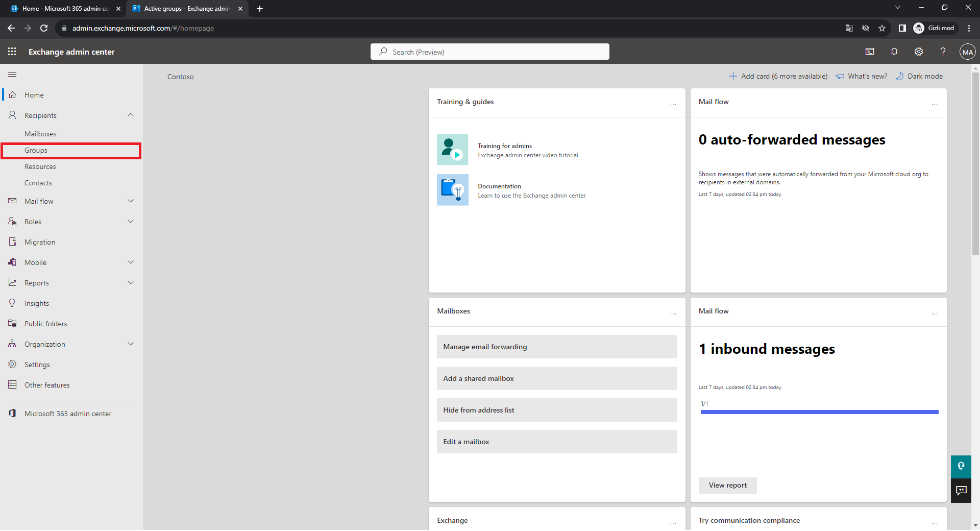Collapse the navigation hamburger menu
Viewport: 980px width, 531px height.
pyautogui.click(x=12, y=75)
